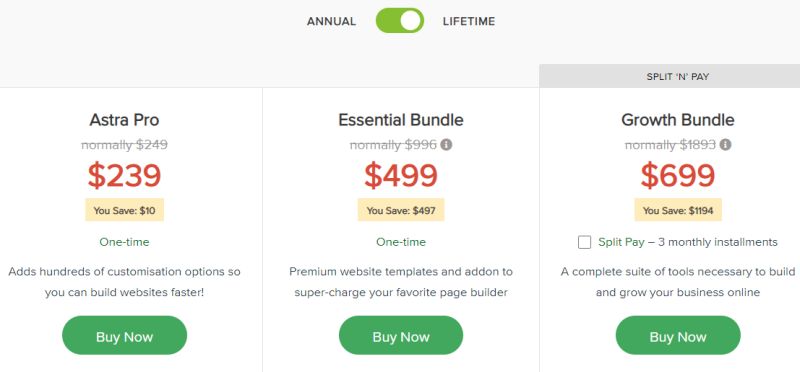
Task: Click the SPLIT 'N' PAY banner
Action: (x=669, y=77)
